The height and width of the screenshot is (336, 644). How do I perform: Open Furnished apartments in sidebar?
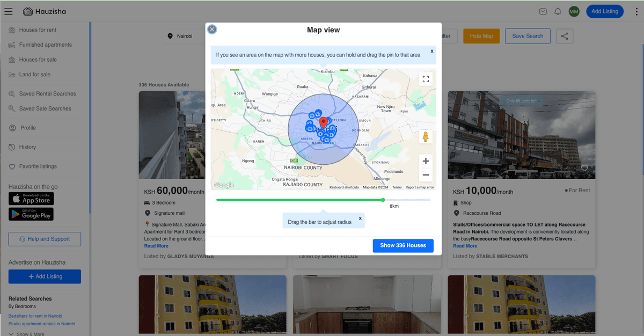tap(45, 45)
